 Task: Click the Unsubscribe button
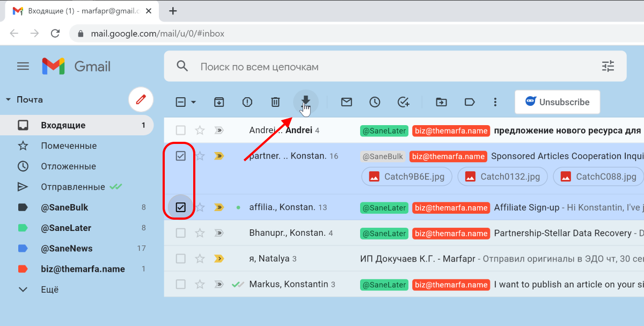557,102
